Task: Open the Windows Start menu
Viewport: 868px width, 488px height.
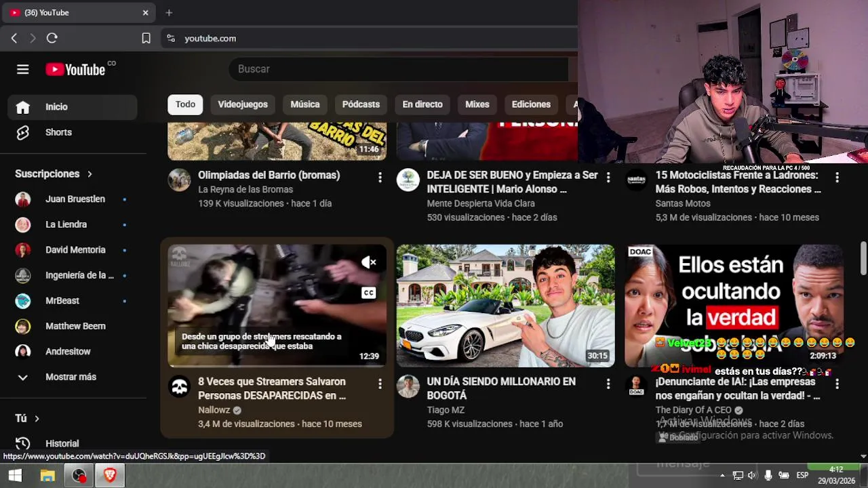Action: 15,476
